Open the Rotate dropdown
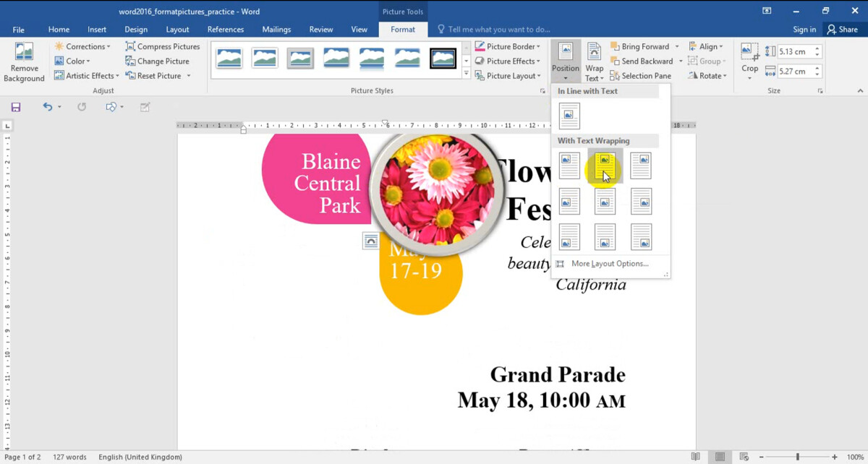Image resolution: width=868 pixels, height=464 pixels. click(x=707, y=75)
